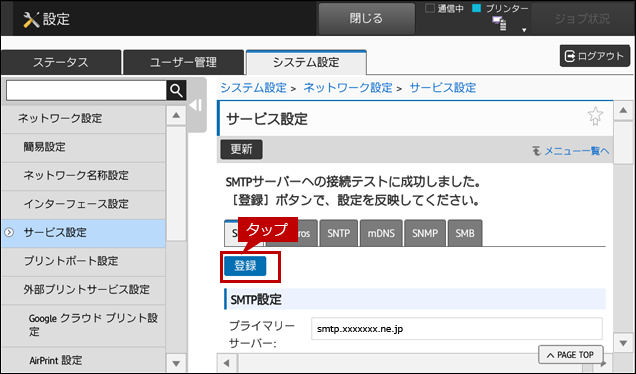Image resolution: width=636 pixels, height=374 pixels.
Task: Click the SMTP接続テスト success message
Action: 353,191
